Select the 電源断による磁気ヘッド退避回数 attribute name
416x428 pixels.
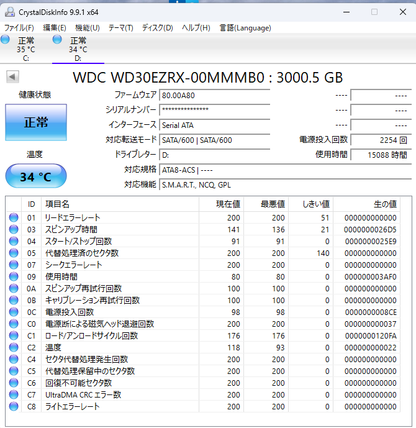(99, 324)
